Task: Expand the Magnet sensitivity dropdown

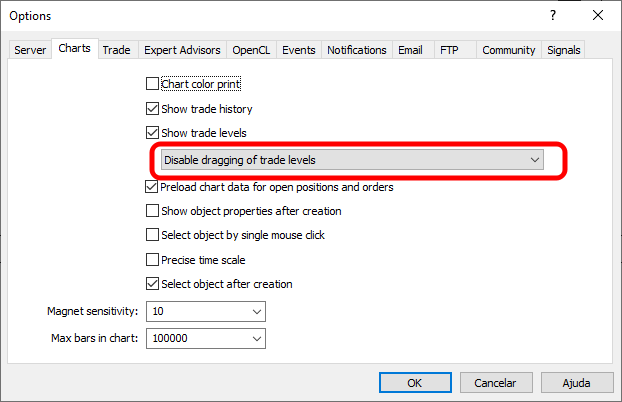Action: coord(206,312)
